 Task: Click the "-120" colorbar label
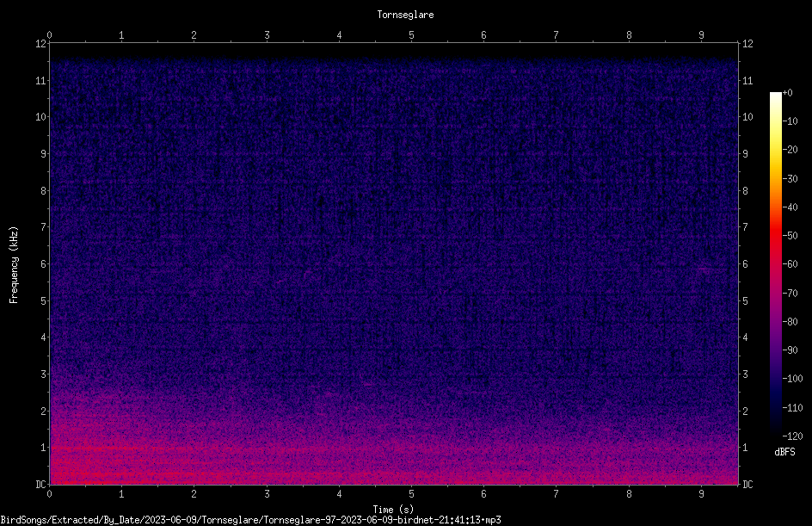pos(792,436)
